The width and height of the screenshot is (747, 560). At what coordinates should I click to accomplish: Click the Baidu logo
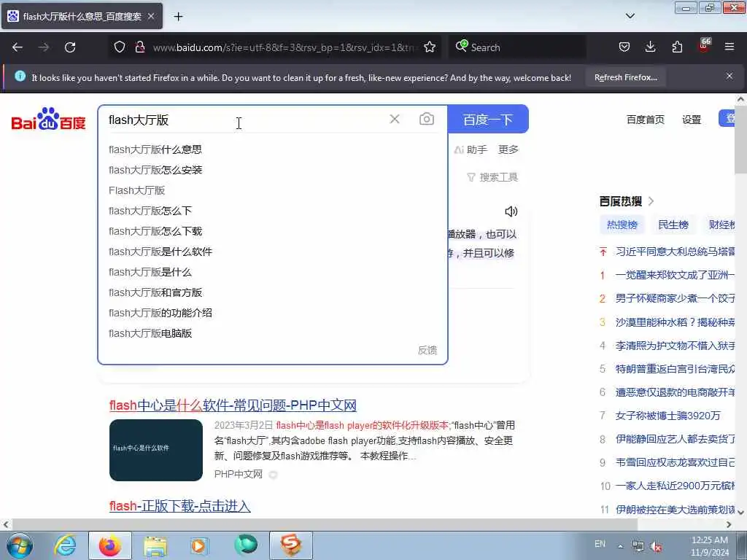click(48, 119)
